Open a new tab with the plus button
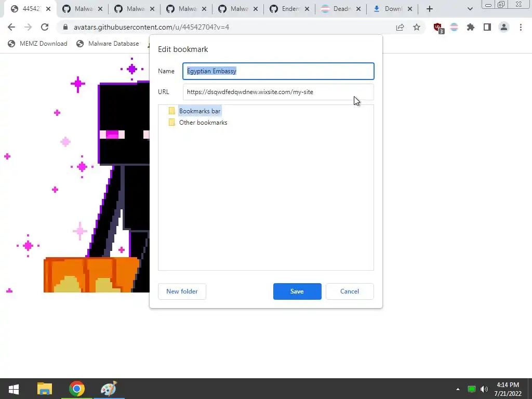Image resolution: width=532 pixels, height=399 pixels. (x=430, y=9)
